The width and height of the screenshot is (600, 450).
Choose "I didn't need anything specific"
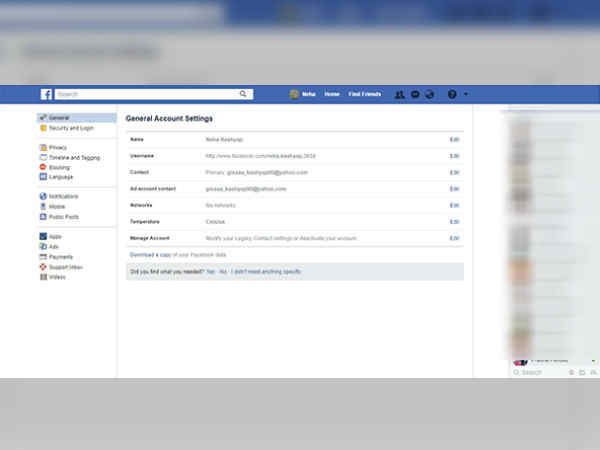coord(266,271)
